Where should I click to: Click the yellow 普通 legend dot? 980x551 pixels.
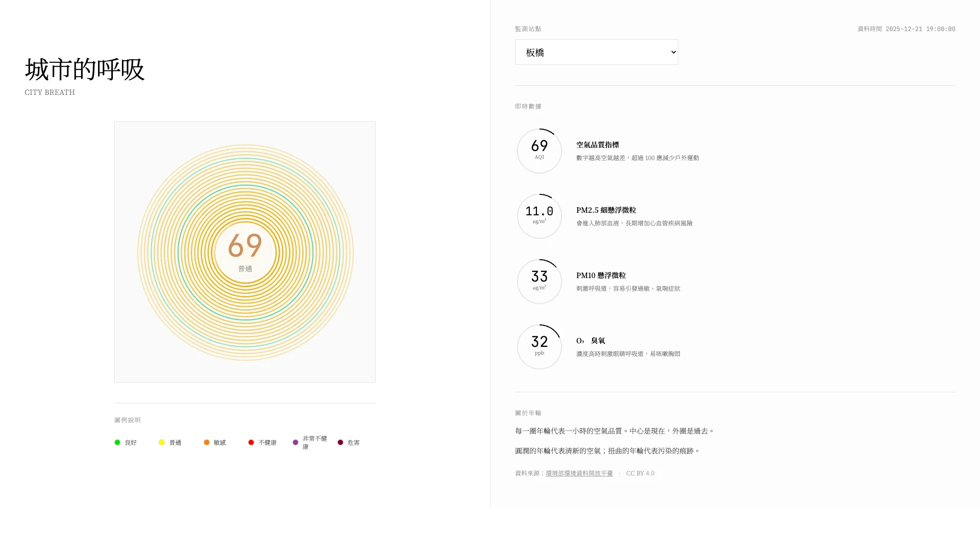[x=162, y=442]
